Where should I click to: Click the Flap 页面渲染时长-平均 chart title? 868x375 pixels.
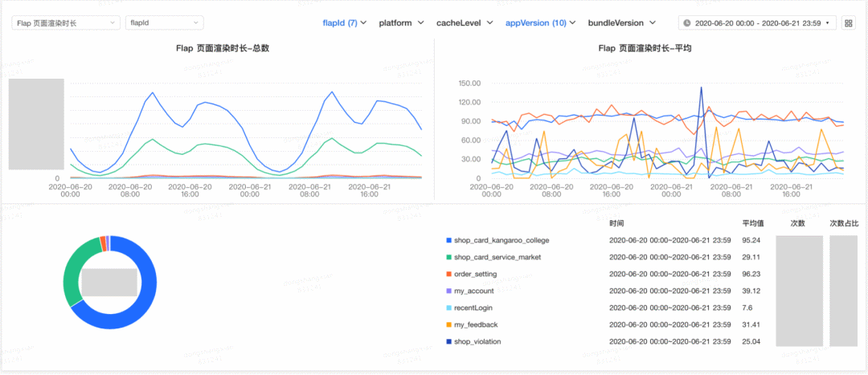pyautogui.click(x=645, y=49)
